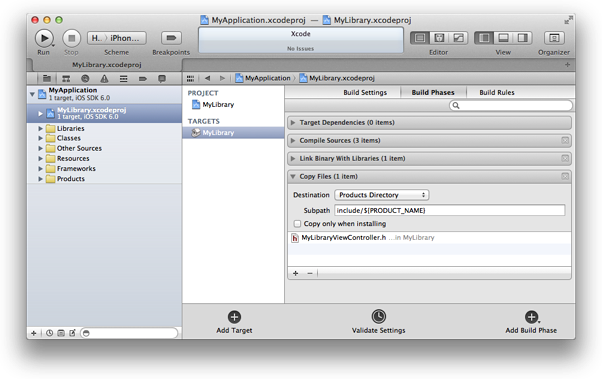Show the Project navigator
The image size is (602, 379).
[47, 78]
